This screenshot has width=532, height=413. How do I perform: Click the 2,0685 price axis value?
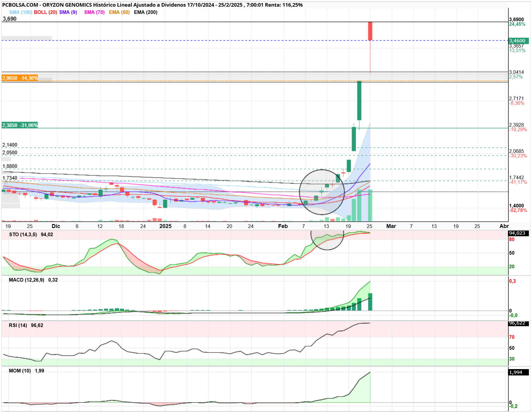click(x=517, y=151)
